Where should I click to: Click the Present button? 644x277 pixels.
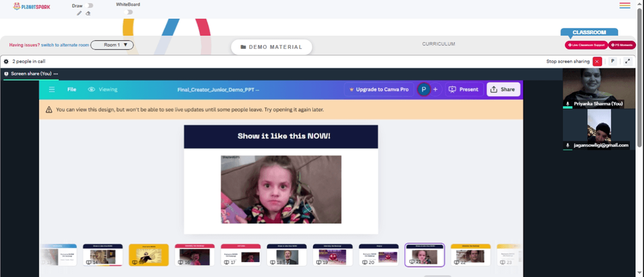464,89
